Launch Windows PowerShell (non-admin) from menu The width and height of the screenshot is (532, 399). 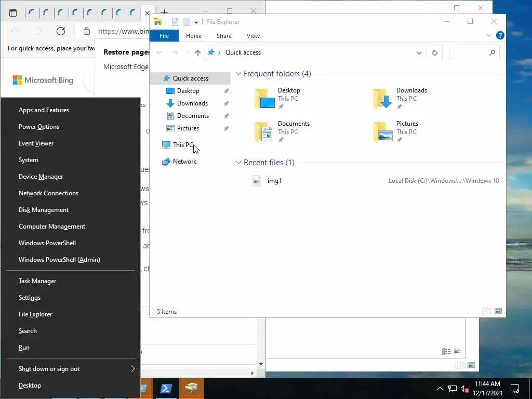click(x=47, y=243)
